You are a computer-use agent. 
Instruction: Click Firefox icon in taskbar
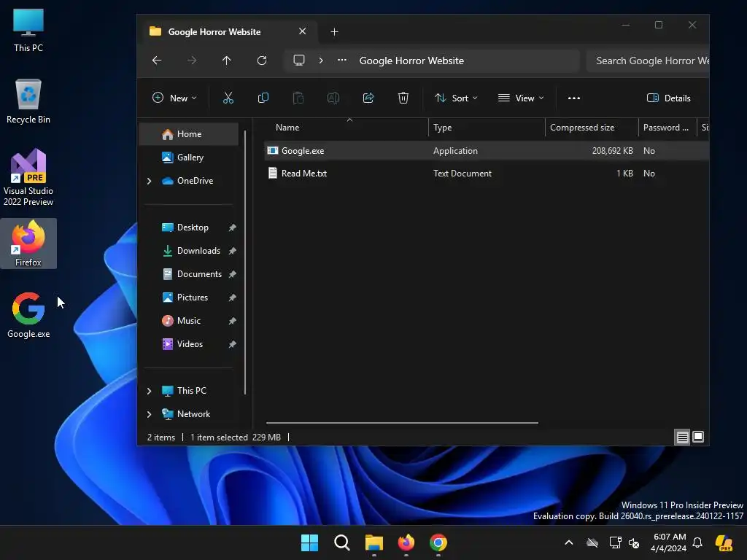click(406, 542)
